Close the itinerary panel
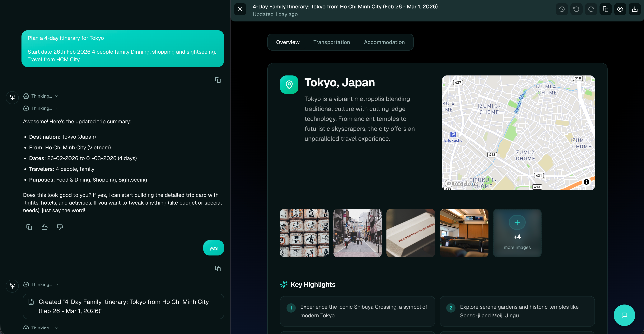Image resolution: width=644 pixels, height=334 pixels. (240, 9)
